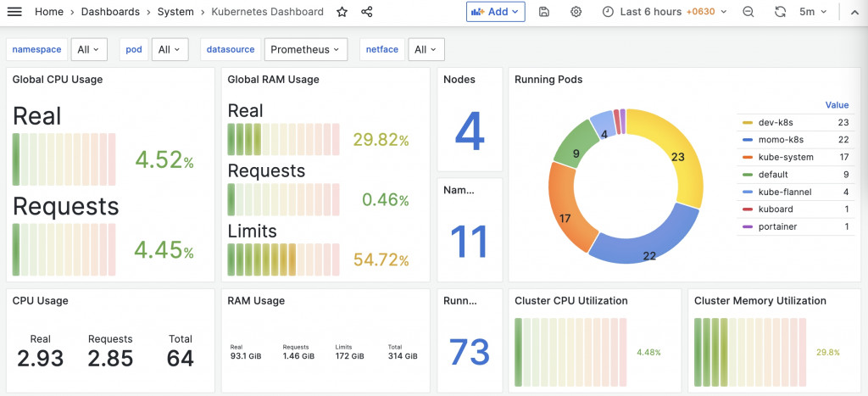This screenshot has width=868, height=396.
Task: Open Global CPU Usage panel title
Action: (58, 79)
